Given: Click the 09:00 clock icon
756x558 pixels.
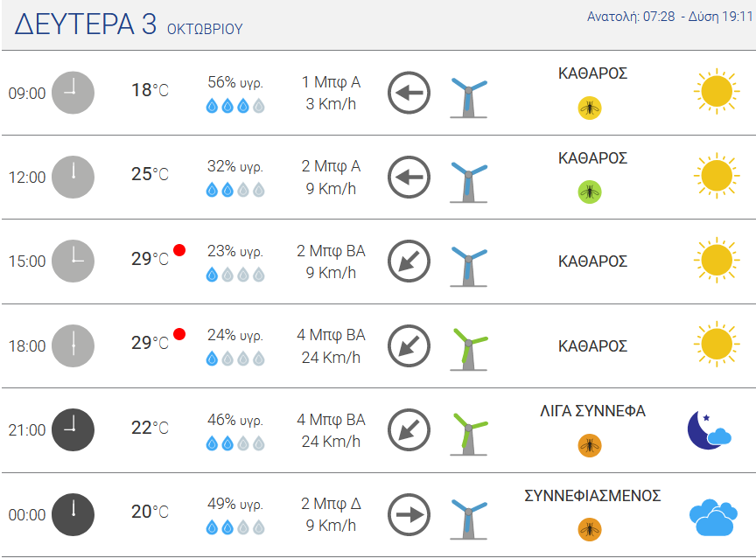Looking at the screenshot, I should point(73,93).
